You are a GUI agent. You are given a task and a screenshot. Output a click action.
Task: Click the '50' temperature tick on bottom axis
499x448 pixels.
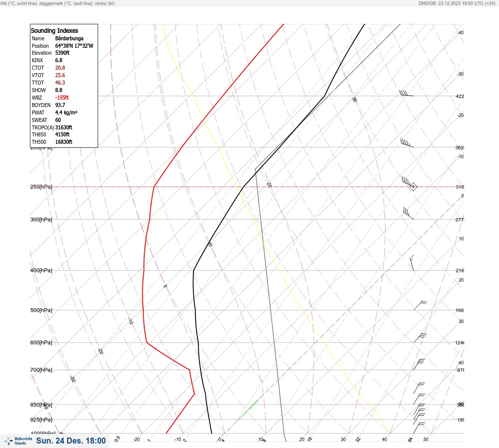[x=426, y=440]
